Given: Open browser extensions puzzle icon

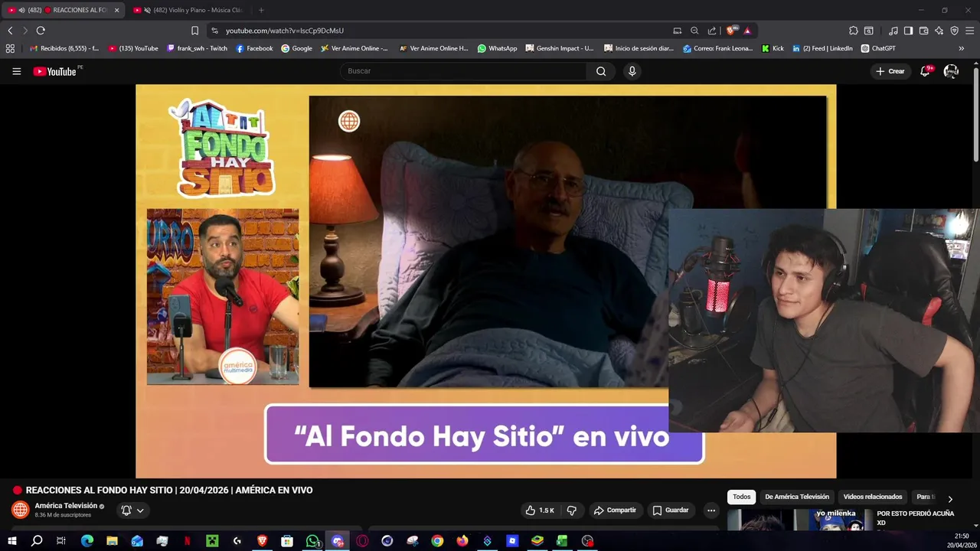Looking at the screenshot, I should 854,31.
